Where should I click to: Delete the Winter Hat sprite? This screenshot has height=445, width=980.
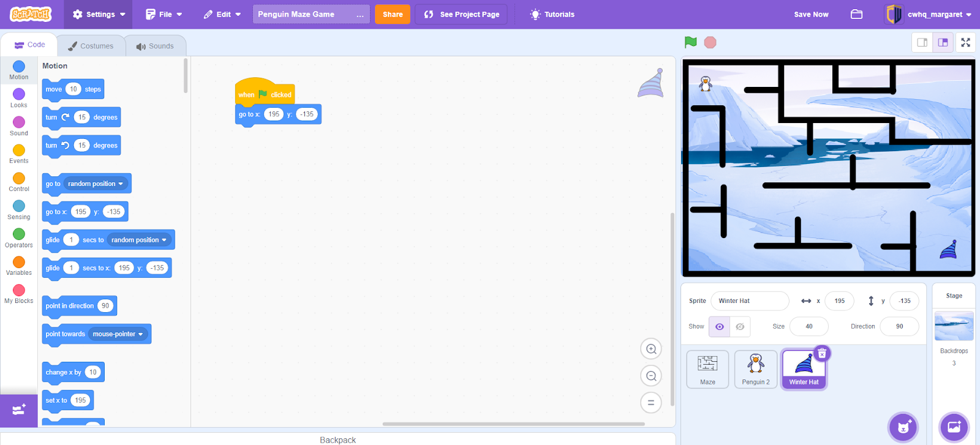(x=822, y=353)
